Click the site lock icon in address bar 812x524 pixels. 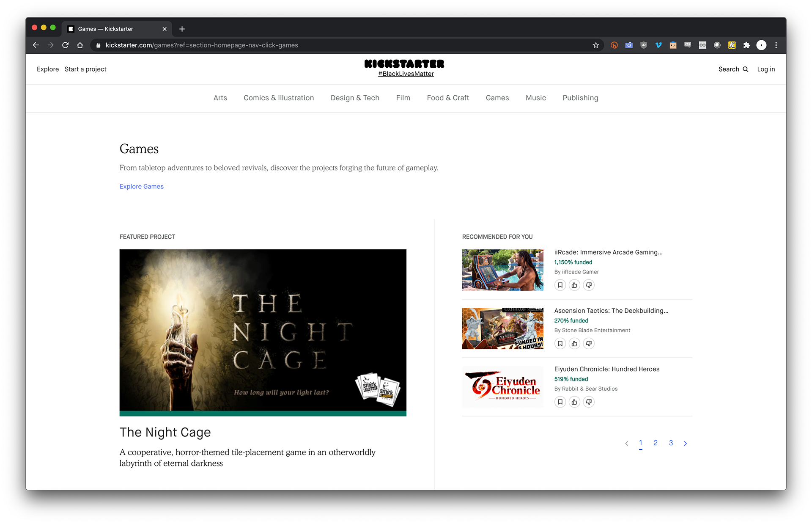[98, 45]
